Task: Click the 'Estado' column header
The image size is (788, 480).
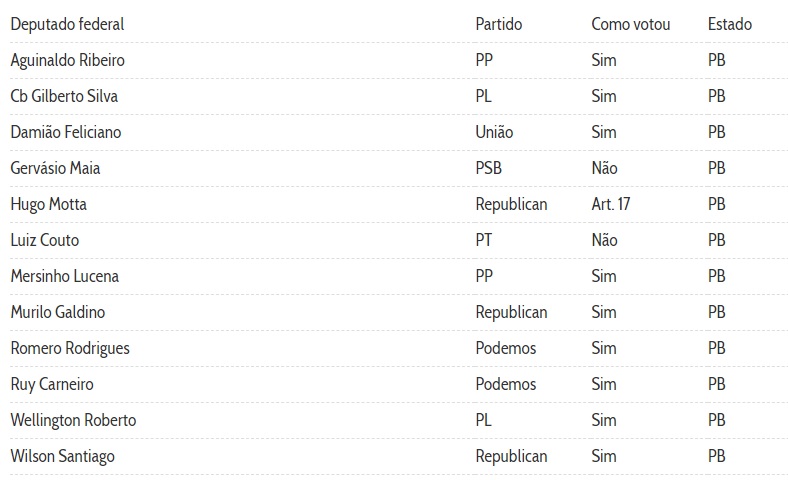Action: [x=729, y=24]
